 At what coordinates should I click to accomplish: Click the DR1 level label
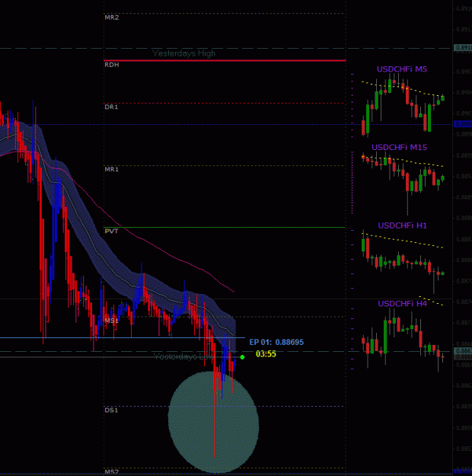pos(111,107)
